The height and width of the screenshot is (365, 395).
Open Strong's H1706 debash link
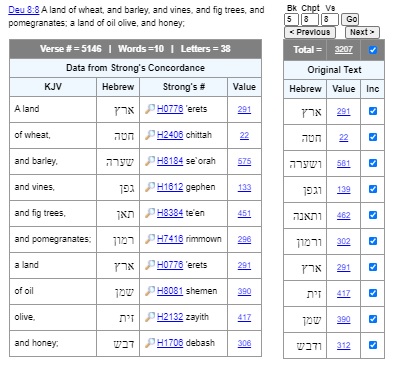[170, 343]
